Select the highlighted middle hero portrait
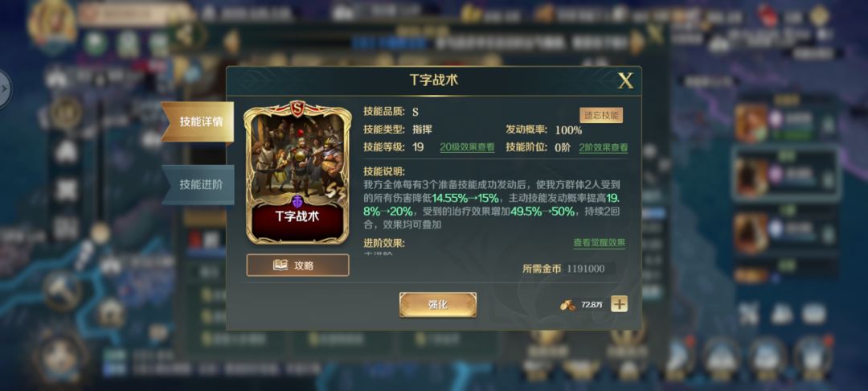The height and width of the screenshot is (391, 868). click(x=751, y=175)
